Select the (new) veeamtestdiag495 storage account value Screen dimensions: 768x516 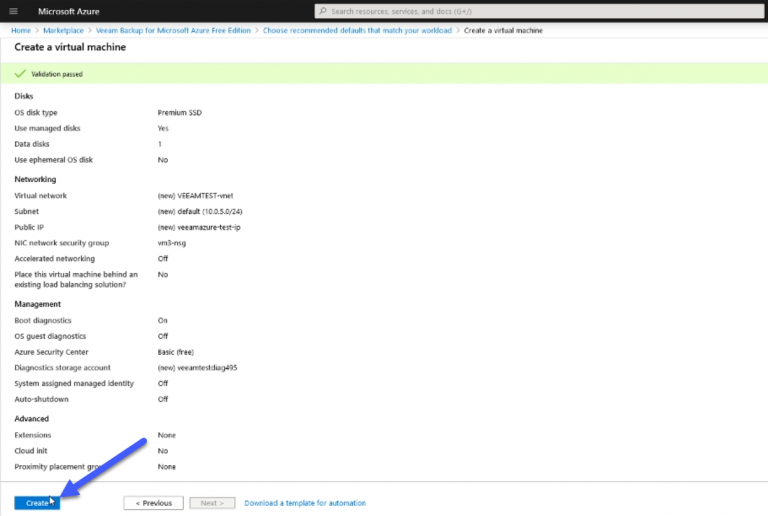[x=197, y=368]
